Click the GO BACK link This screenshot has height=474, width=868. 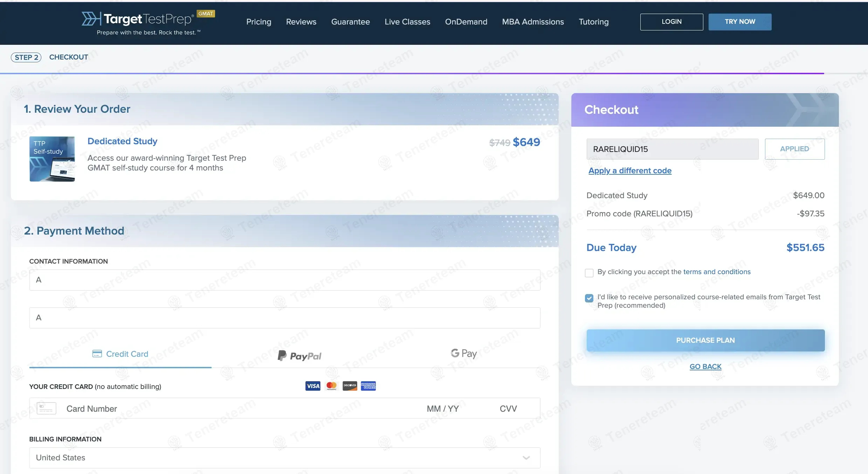[x=705, y=367]
